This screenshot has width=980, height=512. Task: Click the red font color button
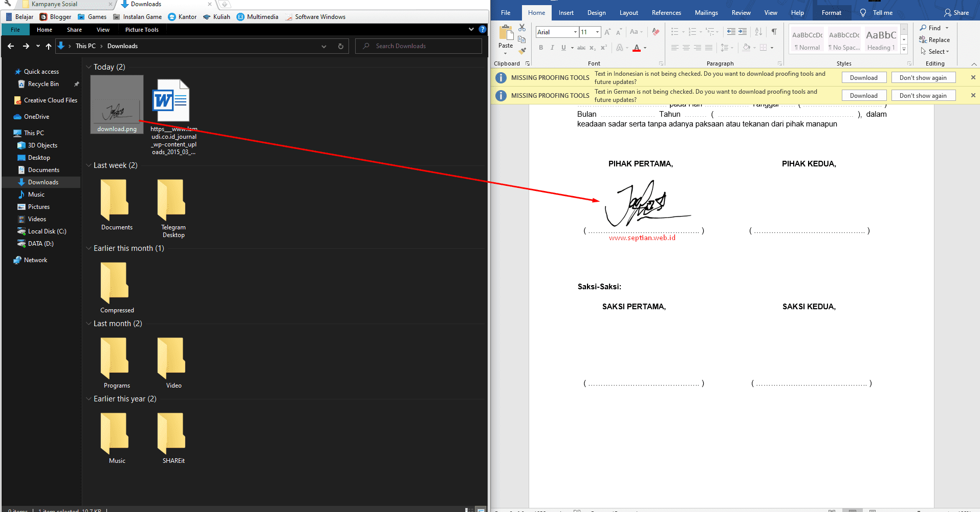(x=637, y=48)
